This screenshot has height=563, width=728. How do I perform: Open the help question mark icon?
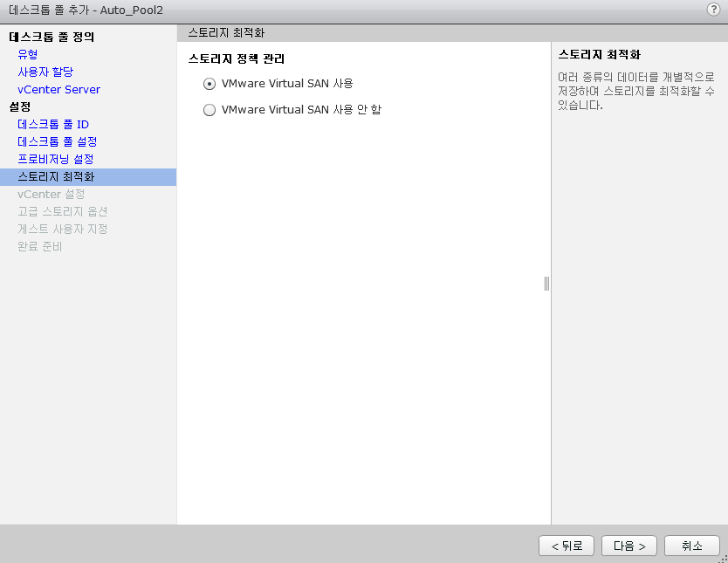[713, 10]
